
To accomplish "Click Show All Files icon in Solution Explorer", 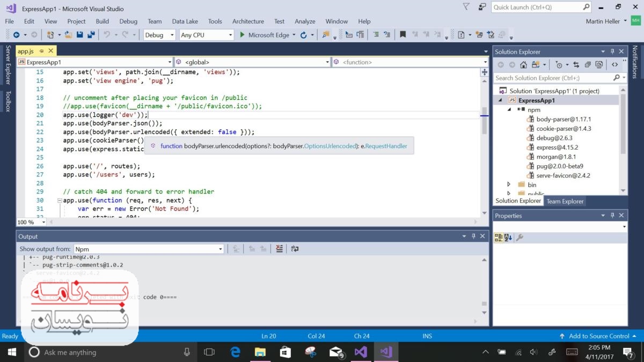I will tap(599, 65).
